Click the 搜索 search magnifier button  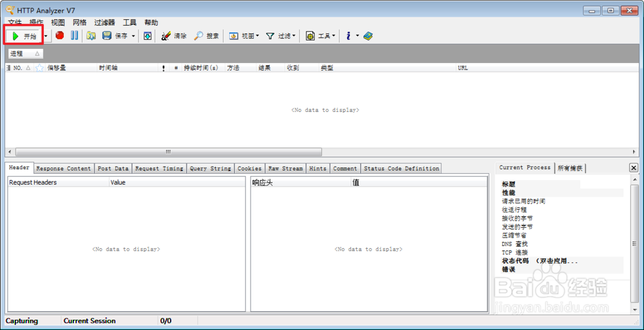206,36
